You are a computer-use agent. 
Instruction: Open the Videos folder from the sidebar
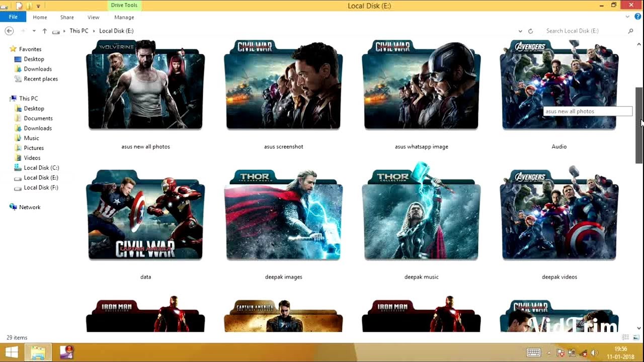[32, 157]
